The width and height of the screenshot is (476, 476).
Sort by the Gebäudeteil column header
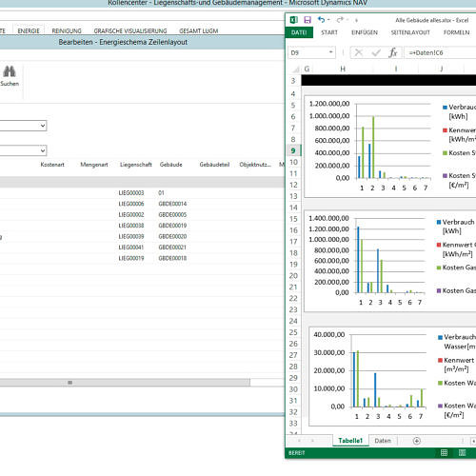[x=214, y=165]
